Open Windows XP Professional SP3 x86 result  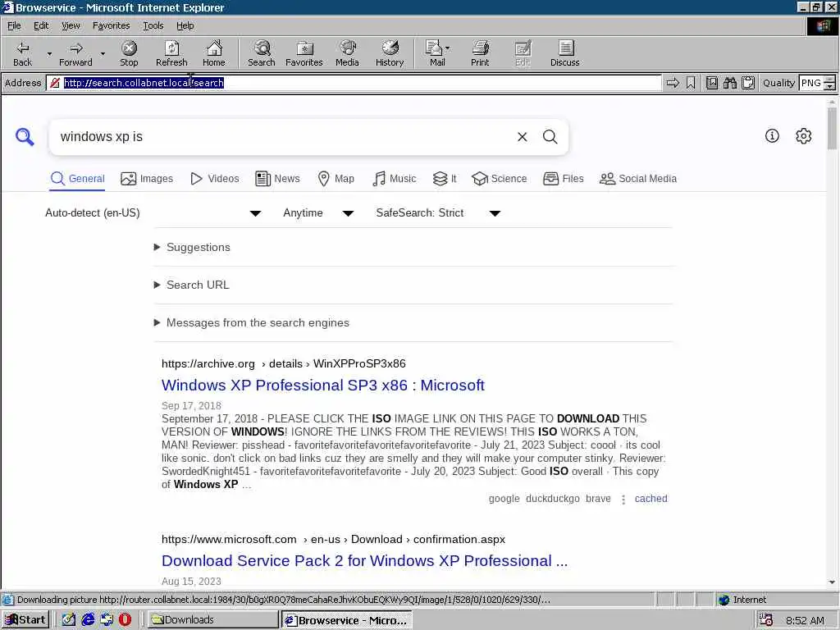pos(323,386)
